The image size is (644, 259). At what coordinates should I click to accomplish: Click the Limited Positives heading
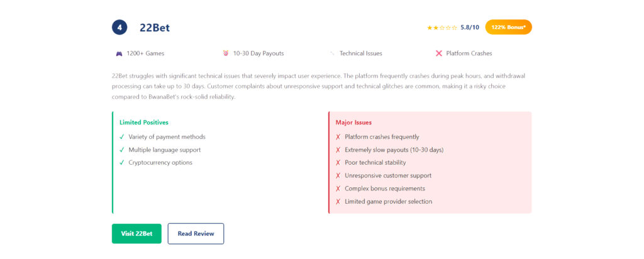click(144, 123)
